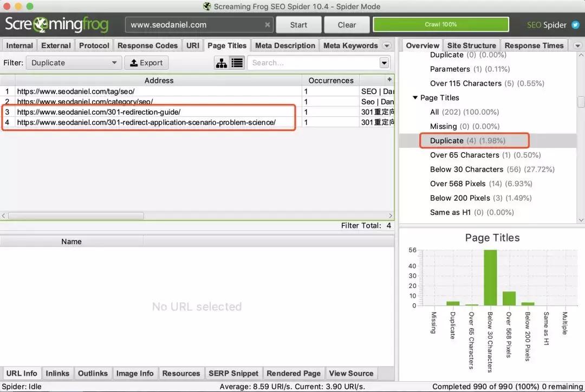Switch to tree view icon
The width and height of the screenshot is (585, 392).
tap(222, 63)
